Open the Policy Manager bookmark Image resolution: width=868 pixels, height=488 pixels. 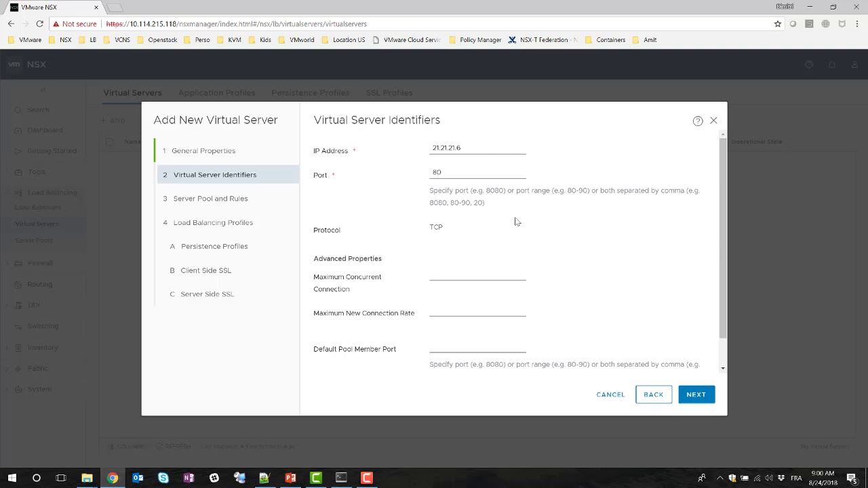pos(475,40)
